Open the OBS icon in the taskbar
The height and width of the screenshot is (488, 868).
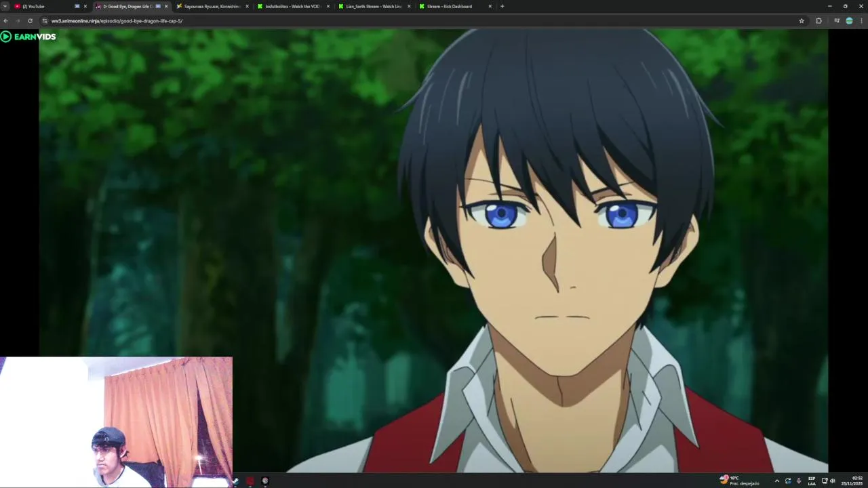click(265, 481)
